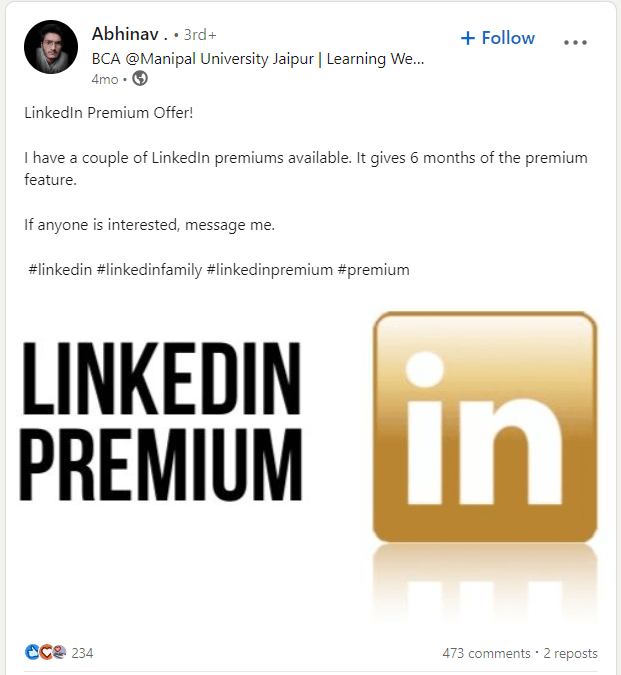Click the 4mo post timestamp
The image size is (621, 675).
tap(105, 78)
